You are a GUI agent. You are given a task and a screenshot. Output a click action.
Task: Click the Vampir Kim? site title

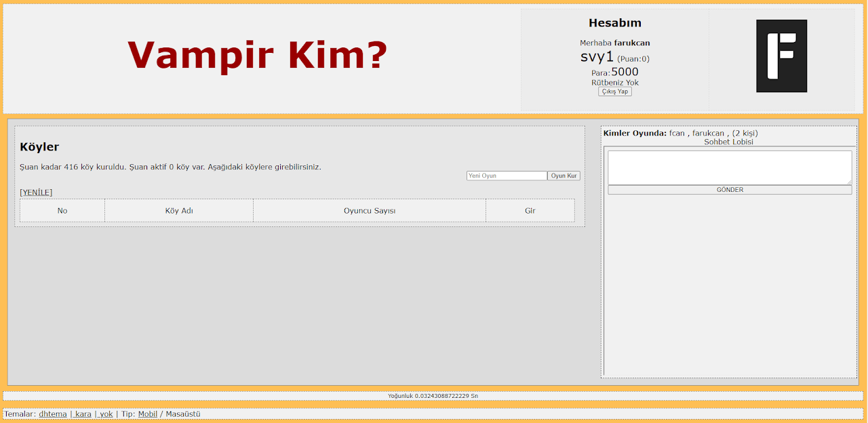257,56
